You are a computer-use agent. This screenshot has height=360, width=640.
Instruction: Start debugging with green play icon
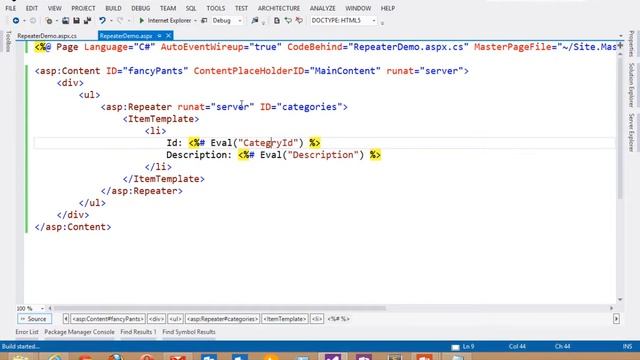pos(142,20)
